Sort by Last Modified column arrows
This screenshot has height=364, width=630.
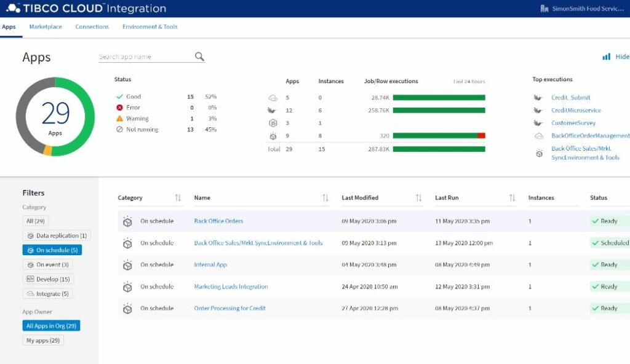pyautogui.click(x=418, y=197)
